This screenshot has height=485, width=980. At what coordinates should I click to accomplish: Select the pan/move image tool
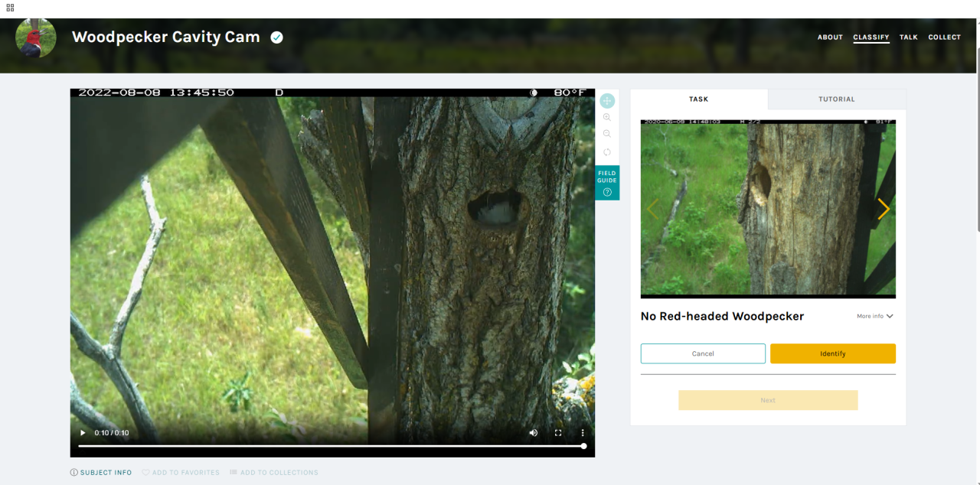[x=607, y=101]
